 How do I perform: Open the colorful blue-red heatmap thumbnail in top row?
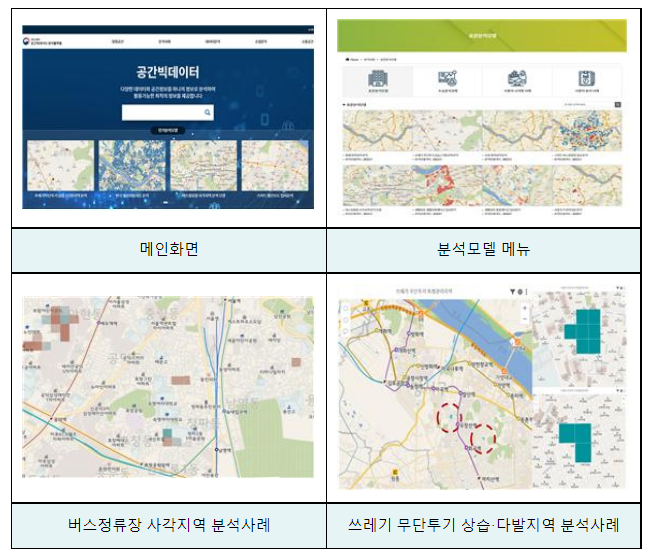tap(587, 131)
